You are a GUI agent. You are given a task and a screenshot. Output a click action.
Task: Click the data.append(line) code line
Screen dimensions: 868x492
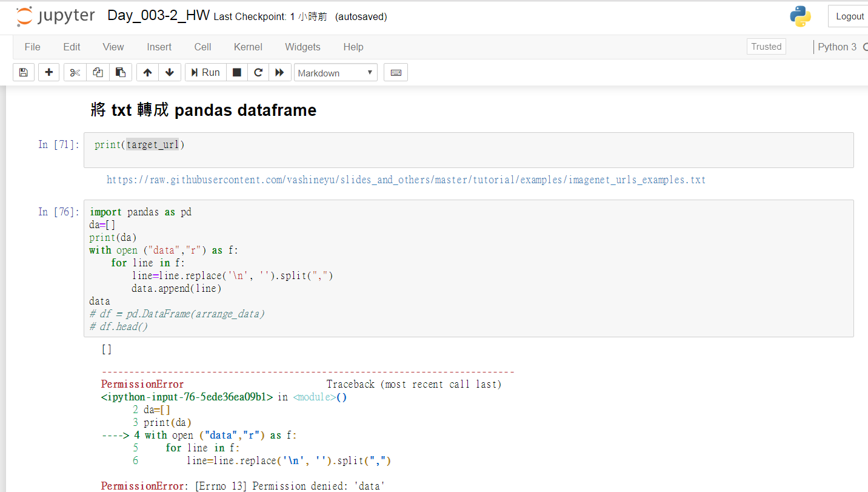(x=176, y=288)
